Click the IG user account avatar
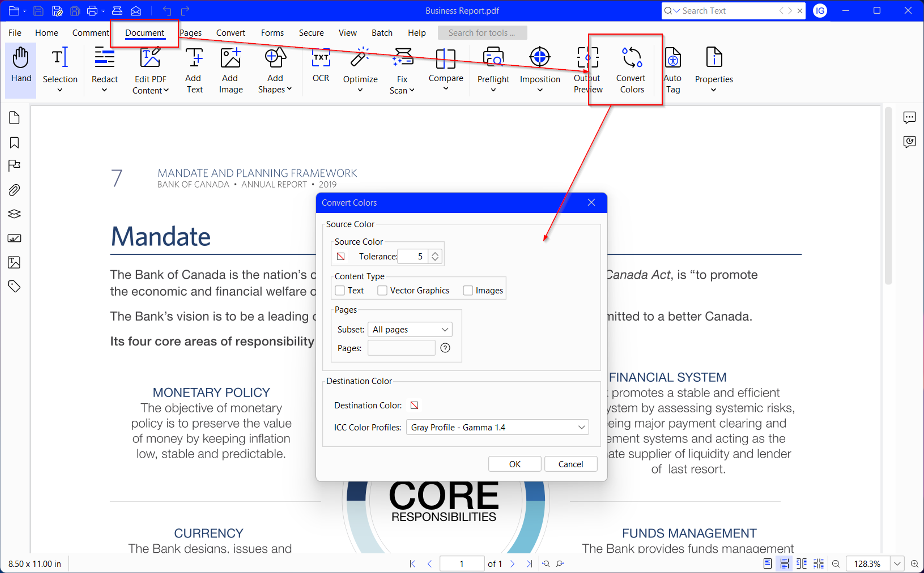 point(820,11)
